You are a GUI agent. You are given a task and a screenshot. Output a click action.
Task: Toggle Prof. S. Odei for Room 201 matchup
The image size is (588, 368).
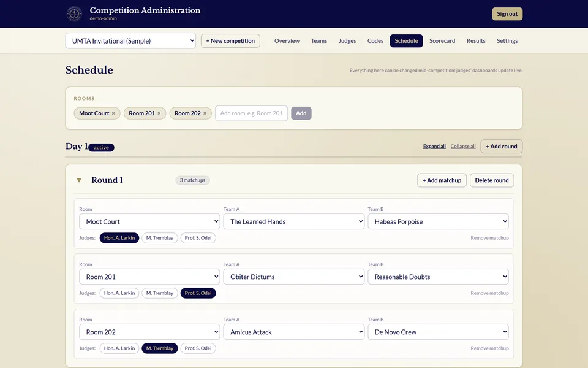(198, 293)
